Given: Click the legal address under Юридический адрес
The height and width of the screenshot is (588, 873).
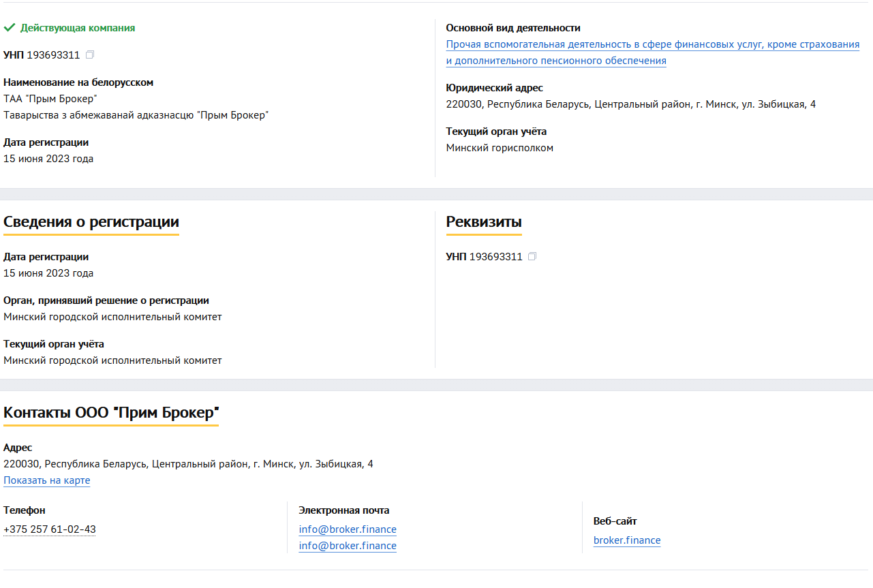Looking at the screenshot, I should click(630, 104).
